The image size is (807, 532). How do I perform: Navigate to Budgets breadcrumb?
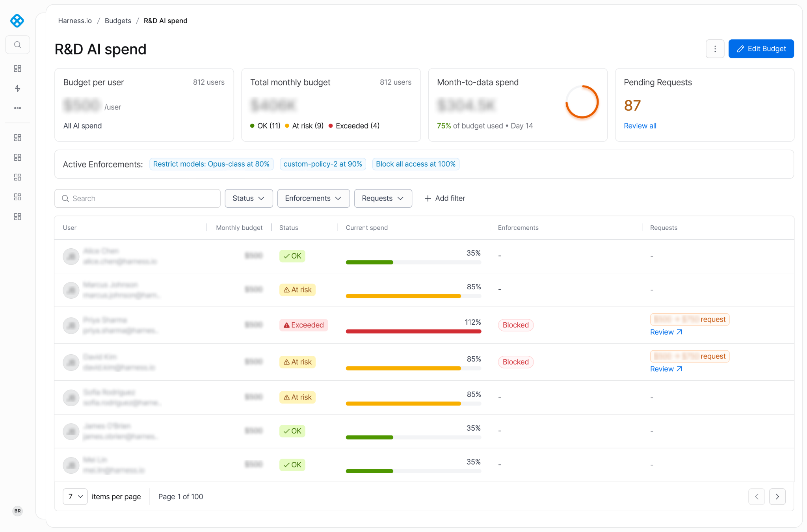(x=118, y=21)
